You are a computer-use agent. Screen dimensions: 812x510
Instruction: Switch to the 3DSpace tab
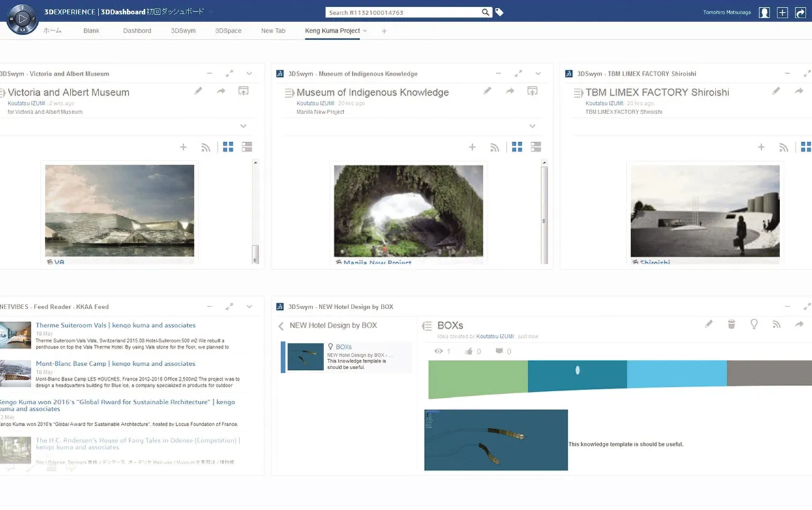pyautogui.click(x=228, y=30)
